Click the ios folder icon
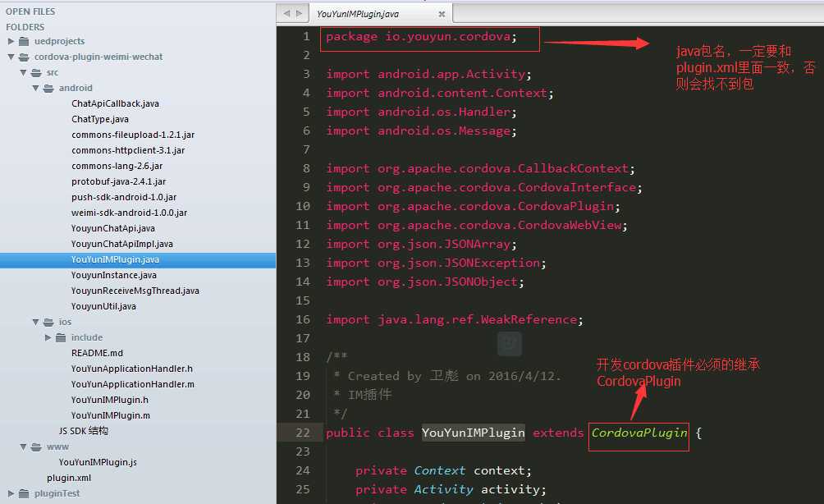 48,322
